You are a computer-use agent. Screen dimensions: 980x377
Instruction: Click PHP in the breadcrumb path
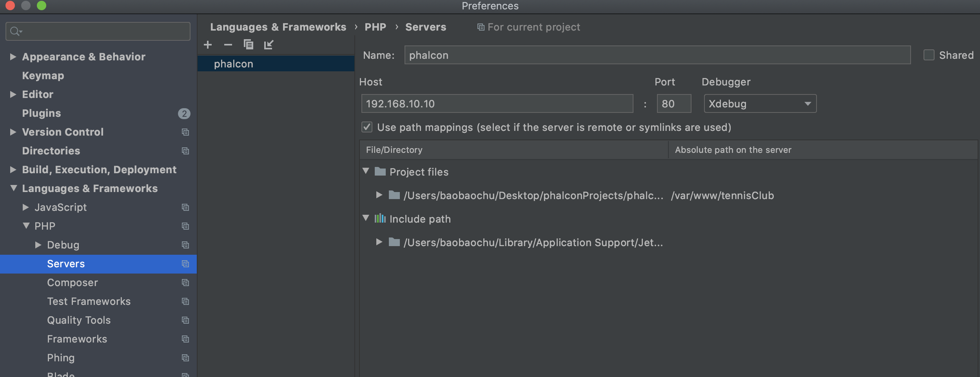pyautogui.click(x=375, y=27)
